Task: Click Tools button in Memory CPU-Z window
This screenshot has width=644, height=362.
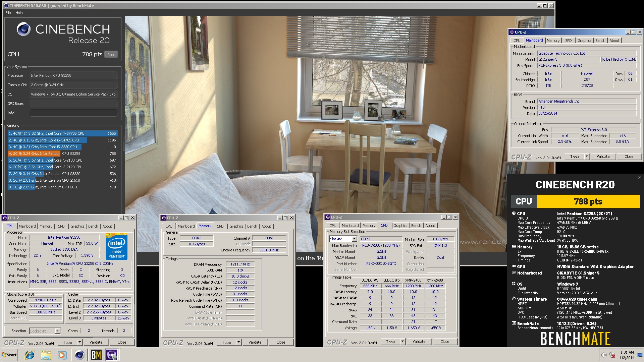Action: point(226,342)
